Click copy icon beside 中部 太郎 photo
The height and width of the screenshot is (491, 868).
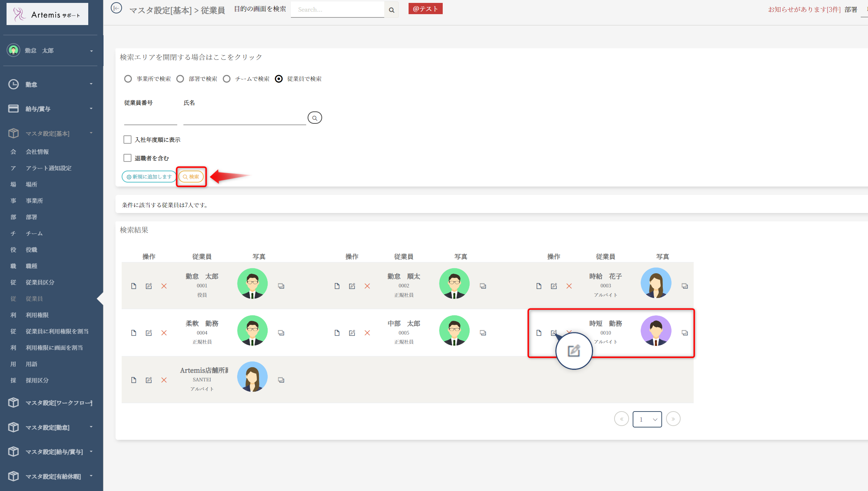(483, 333)
